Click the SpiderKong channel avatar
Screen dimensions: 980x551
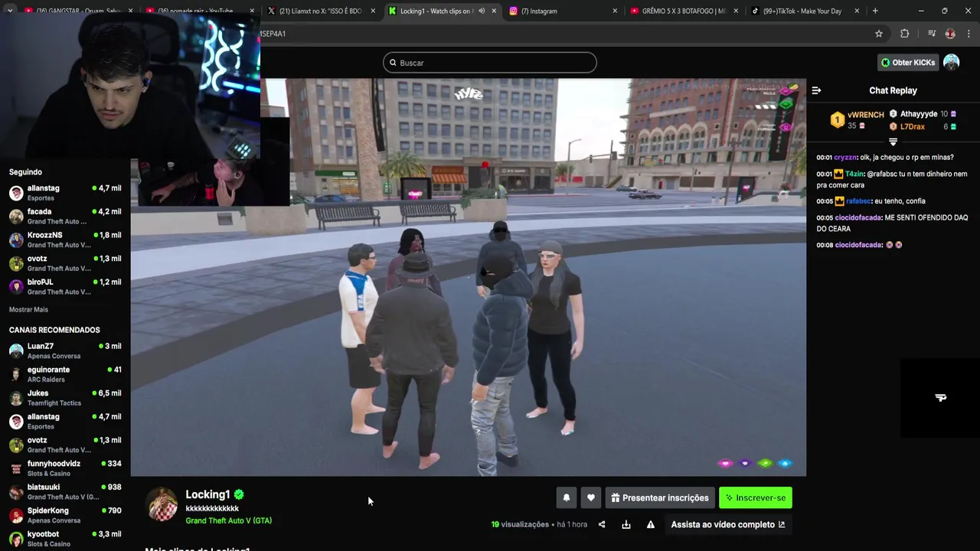(x=16, y=515)
